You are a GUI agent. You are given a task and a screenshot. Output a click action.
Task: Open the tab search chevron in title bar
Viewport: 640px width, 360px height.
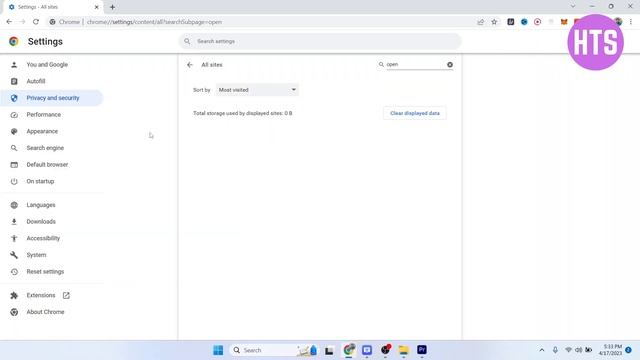(573, 7)
